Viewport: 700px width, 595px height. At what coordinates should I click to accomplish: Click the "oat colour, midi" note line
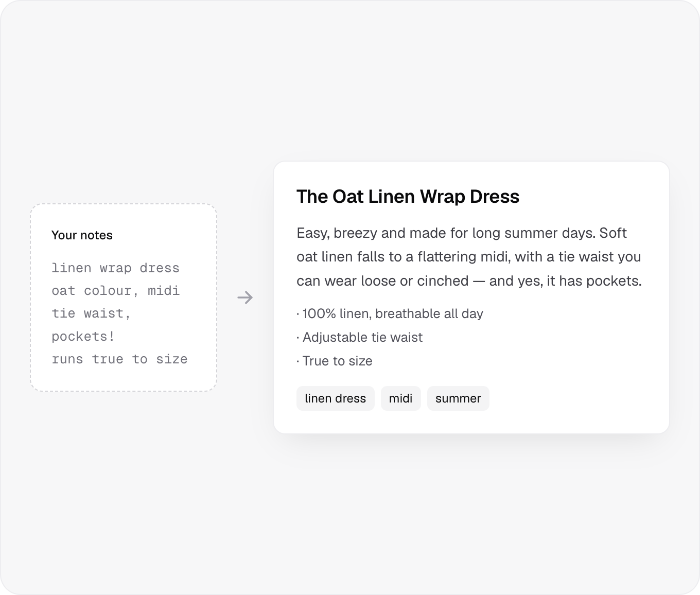coord(115,291)
